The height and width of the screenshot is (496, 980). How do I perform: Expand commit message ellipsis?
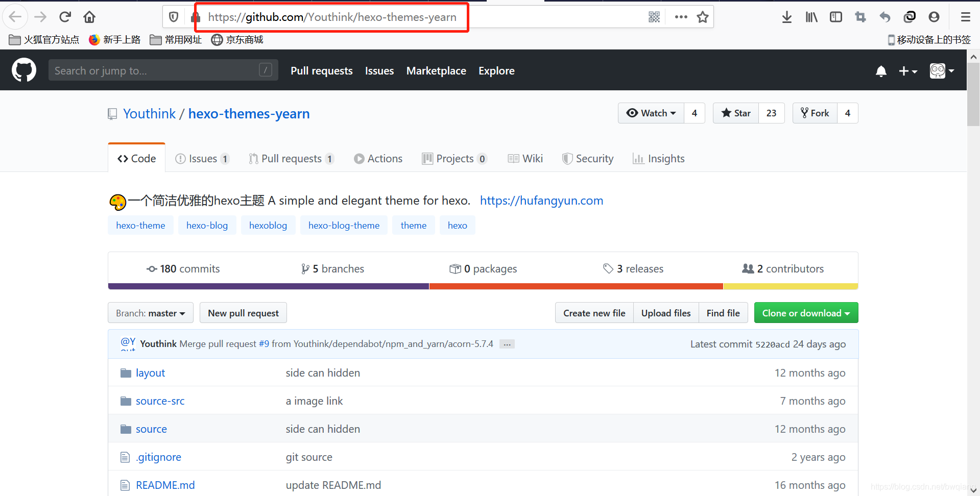[507, 344]
